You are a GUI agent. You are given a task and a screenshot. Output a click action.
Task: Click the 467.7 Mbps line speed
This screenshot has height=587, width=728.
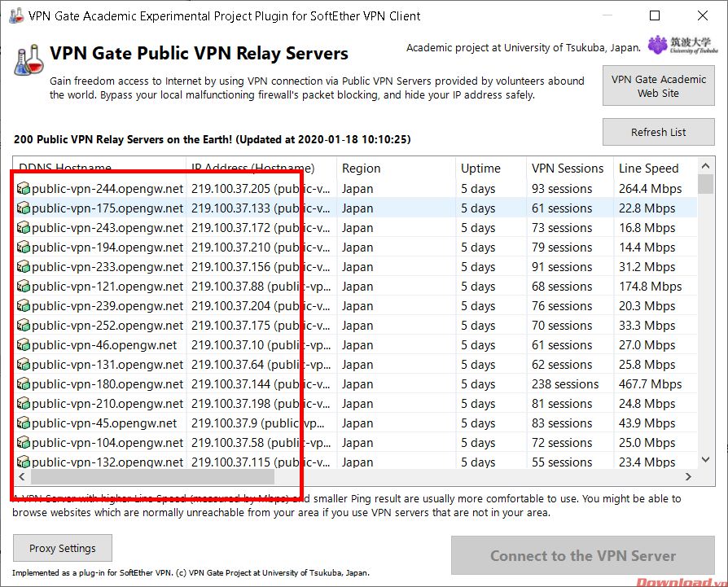pos(650,383)
